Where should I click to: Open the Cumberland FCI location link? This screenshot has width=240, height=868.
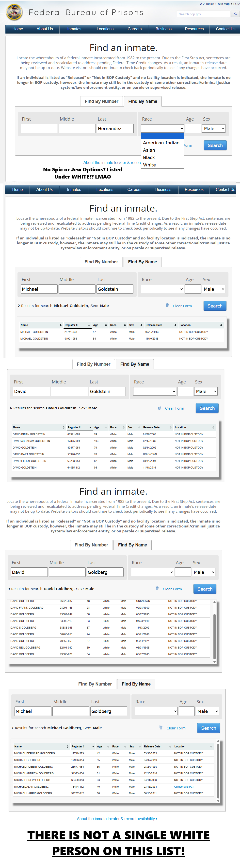coord(184,786)
